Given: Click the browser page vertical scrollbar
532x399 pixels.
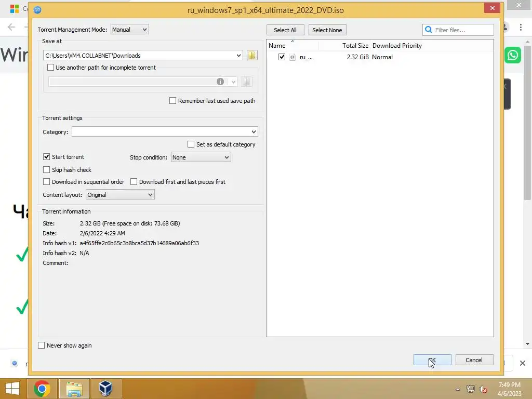Looking at the screenshot, I should click(x=527, y=122).
